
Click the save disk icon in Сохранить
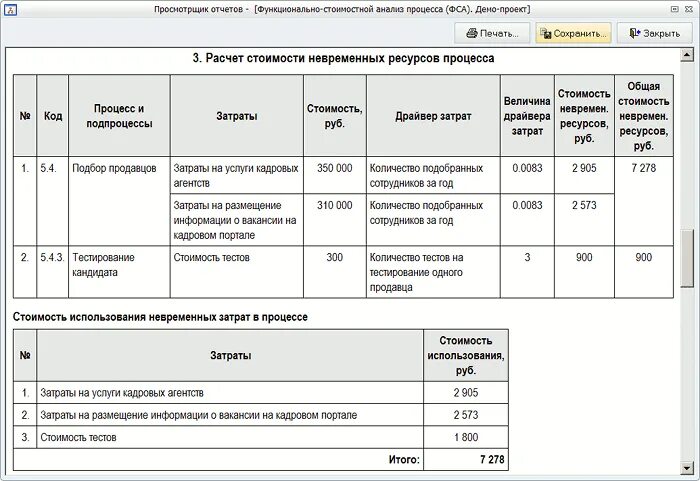click(x=546, y=33)
